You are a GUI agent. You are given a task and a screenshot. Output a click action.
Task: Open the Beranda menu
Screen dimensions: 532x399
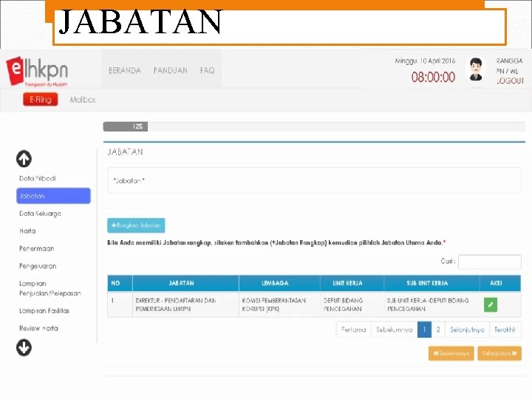pos(125,70)
